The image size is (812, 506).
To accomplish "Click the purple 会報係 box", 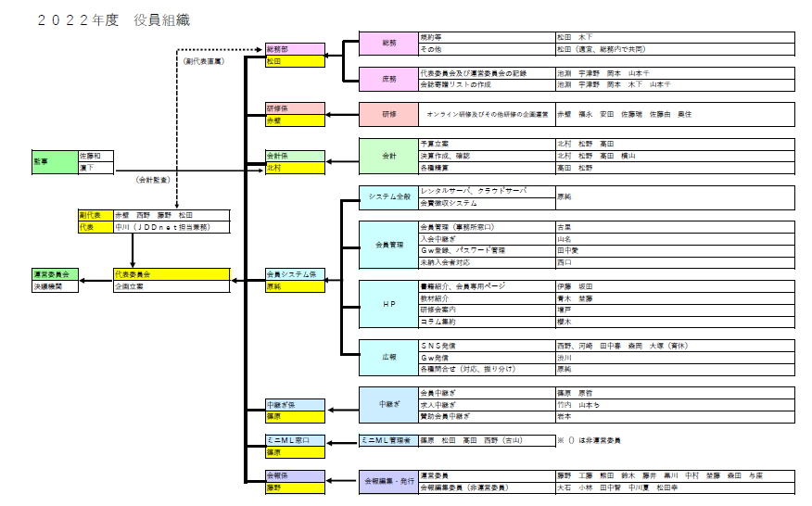I will pos(294,475).
